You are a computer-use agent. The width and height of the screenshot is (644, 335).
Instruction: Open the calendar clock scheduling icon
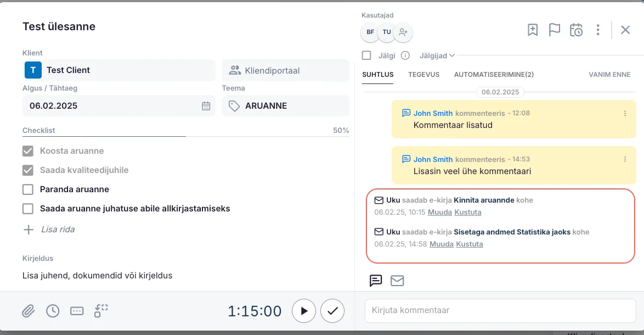click(576, 30)
